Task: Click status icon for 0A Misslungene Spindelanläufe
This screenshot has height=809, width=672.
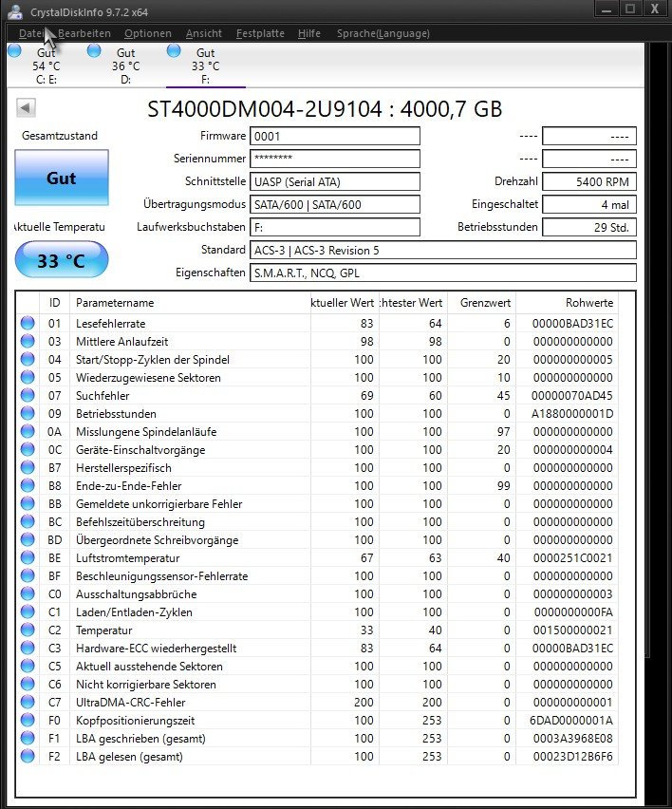Action: (x=28, y=431)
